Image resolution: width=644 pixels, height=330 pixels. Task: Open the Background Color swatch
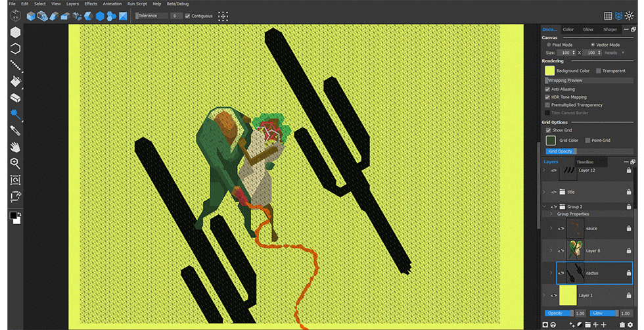549,70
